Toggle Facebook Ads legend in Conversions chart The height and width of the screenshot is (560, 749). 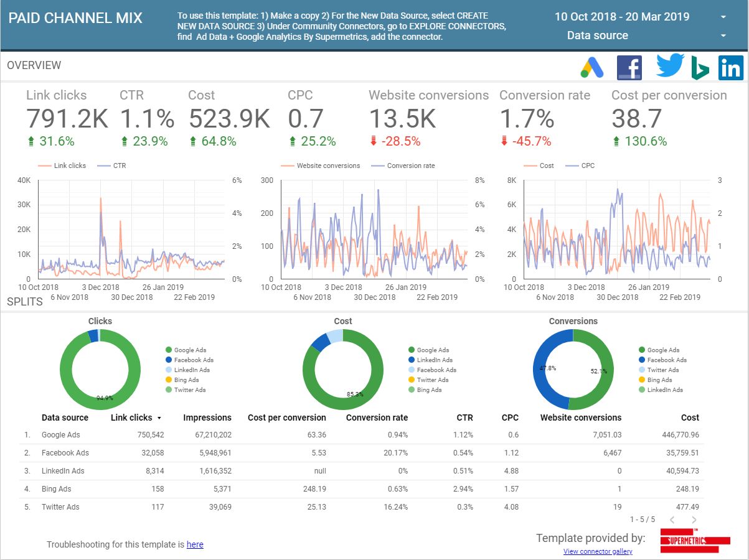pos(663,360)
